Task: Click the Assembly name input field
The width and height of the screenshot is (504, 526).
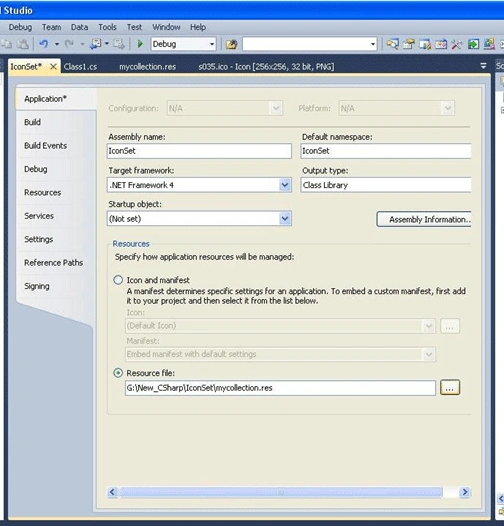Action: point(199,151)
